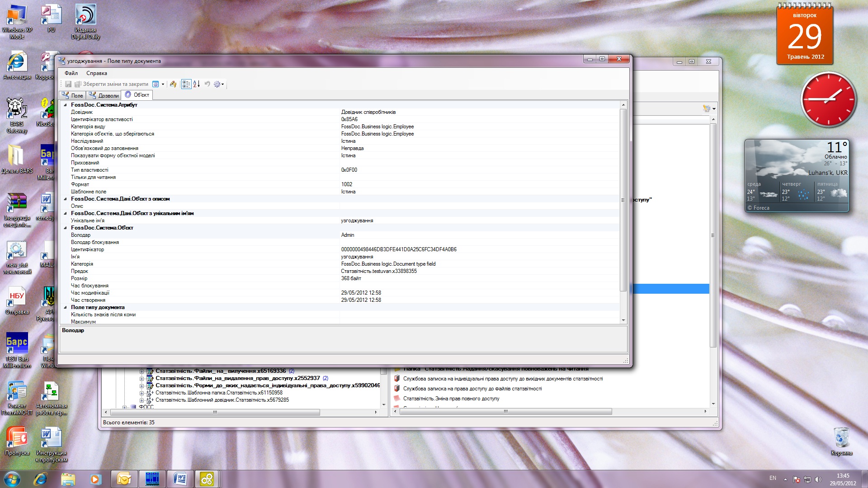Click the disabled save floppy icon in toolbar
This screenshot has width=868, height=488.
coord(68,84)
